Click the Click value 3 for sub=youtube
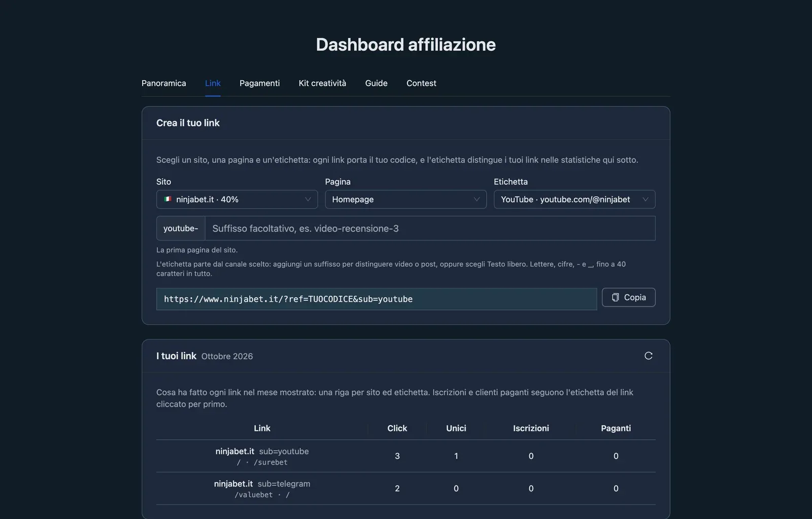Viewport: 812px width, 519px height. pos(397,456)
